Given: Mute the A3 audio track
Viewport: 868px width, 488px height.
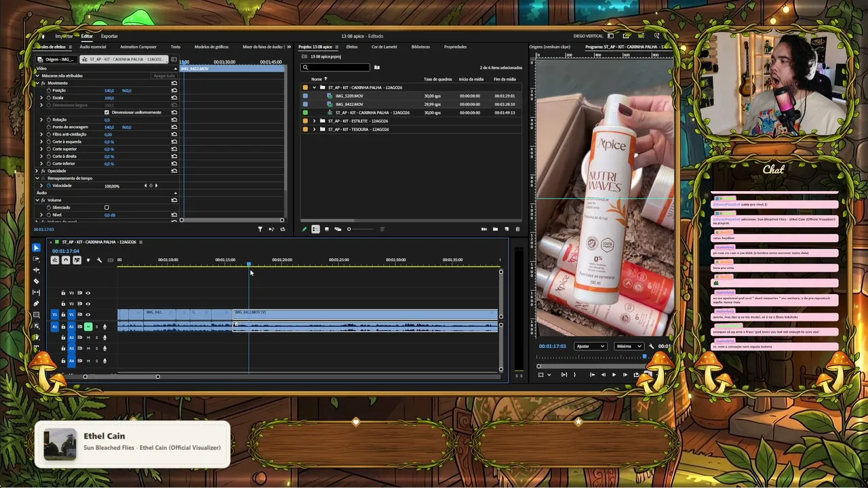Looking at the screenshot, I should (88, 348).
